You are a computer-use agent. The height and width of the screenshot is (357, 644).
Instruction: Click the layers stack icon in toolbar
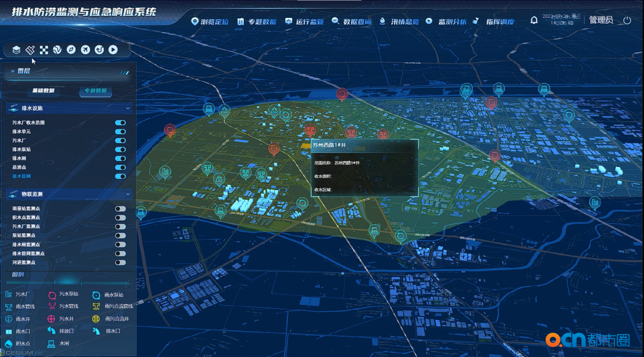coord(17,50)
